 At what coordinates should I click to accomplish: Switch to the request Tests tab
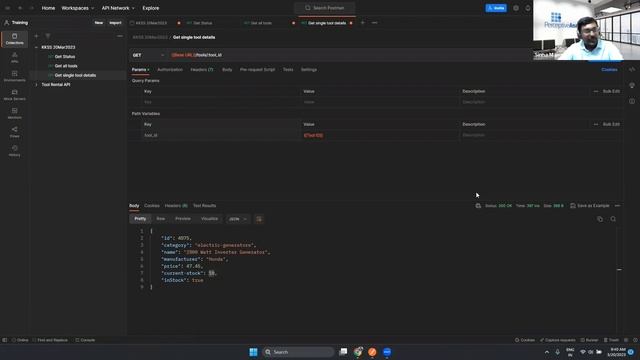288,70
